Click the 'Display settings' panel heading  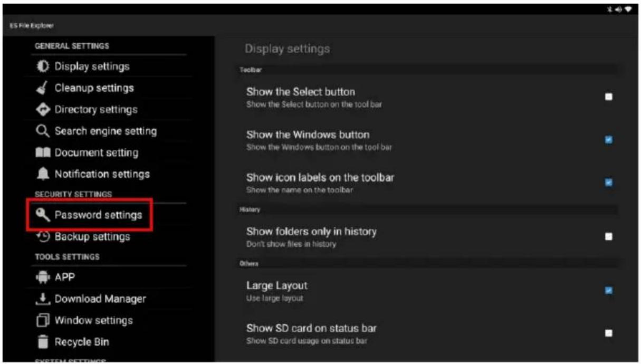(x=288, y=49)
